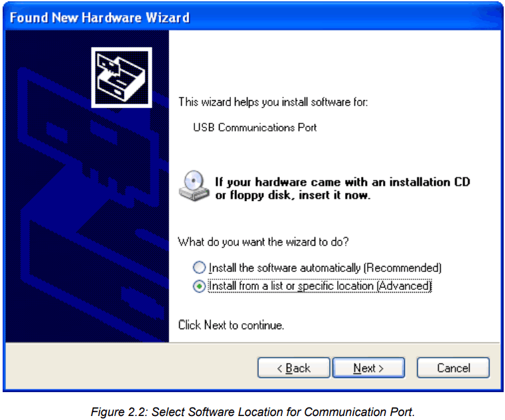Viewport: 505px width, 420px height.
Task: Click the bold installation CD instruction text
Action: pos(342,188)
